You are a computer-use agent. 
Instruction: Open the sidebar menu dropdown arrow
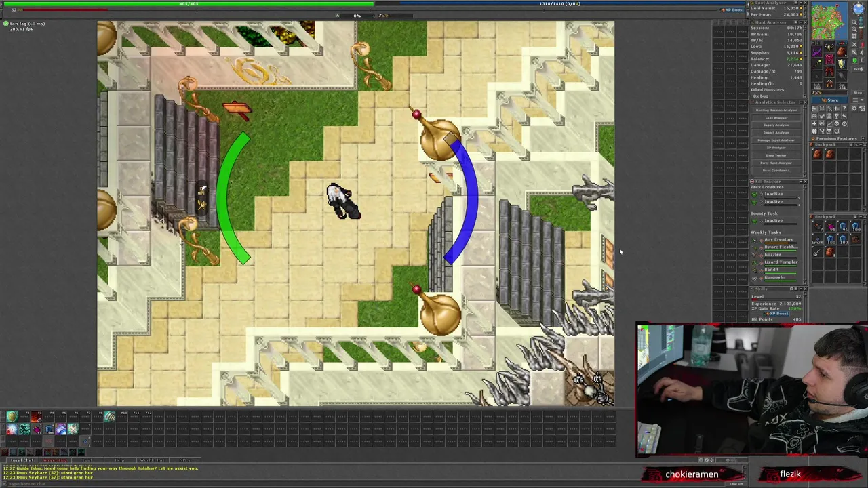coord(862,100)
